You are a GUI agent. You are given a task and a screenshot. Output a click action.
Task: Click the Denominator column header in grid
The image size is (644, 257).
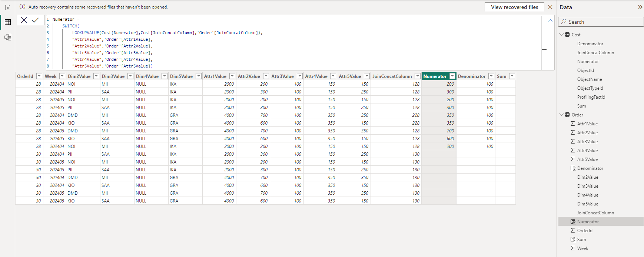(x=472, y=76)
